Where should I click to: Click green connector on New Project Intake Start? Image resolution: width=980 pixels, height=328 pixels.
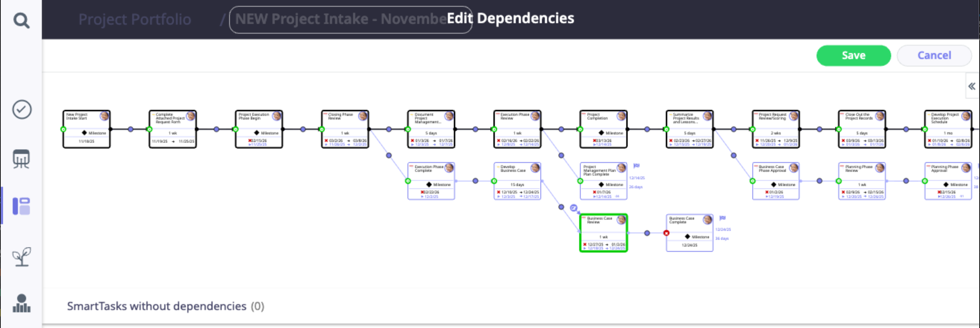63,130
